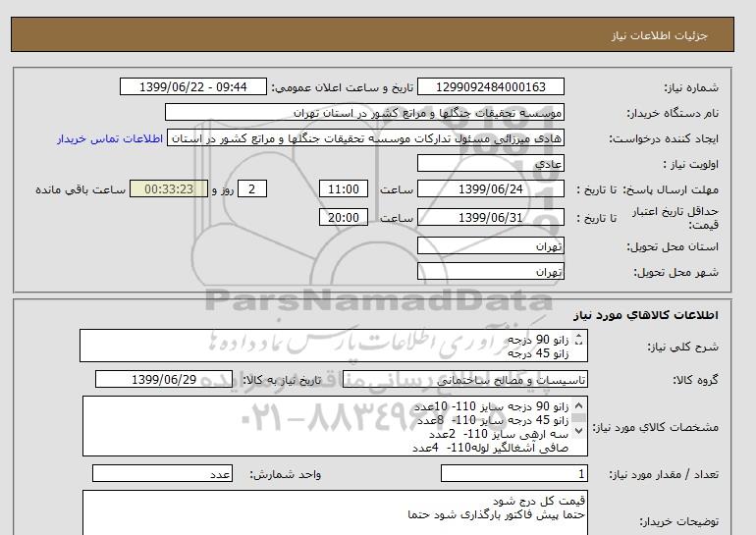Click the buyer organization name field
Viewport: 756px width, 535px height.
(364, 112)
